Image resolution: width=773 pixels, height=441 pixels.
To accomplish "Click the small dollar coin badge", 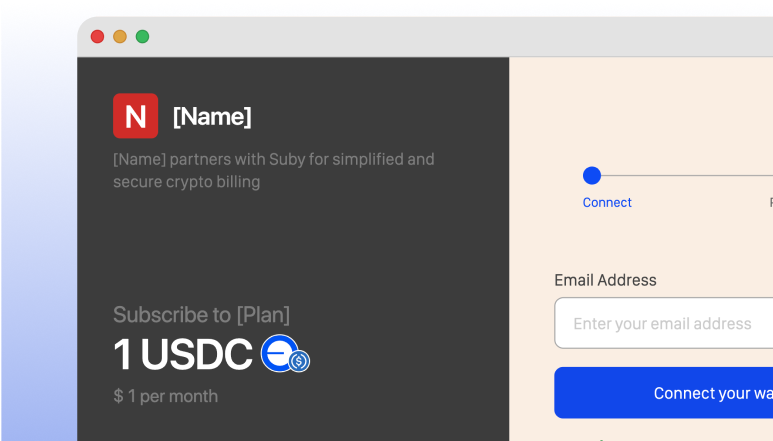I will coord(299,361).
